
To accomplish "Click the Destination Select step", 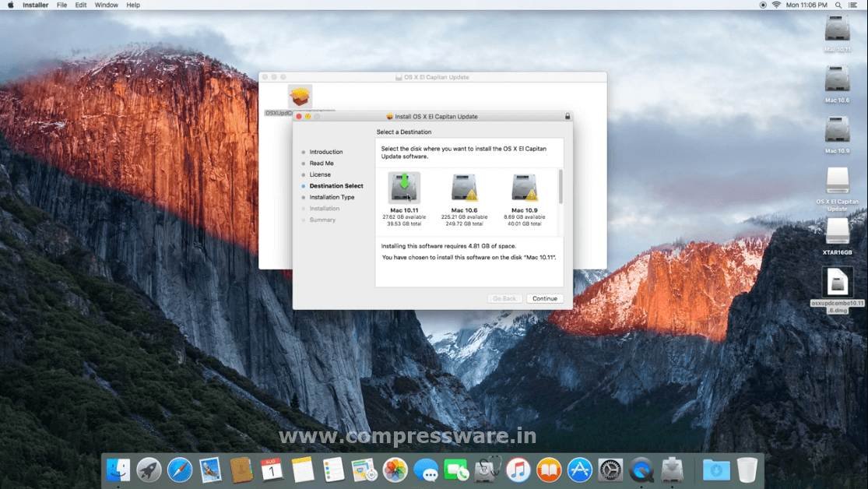I will [336, 186].
